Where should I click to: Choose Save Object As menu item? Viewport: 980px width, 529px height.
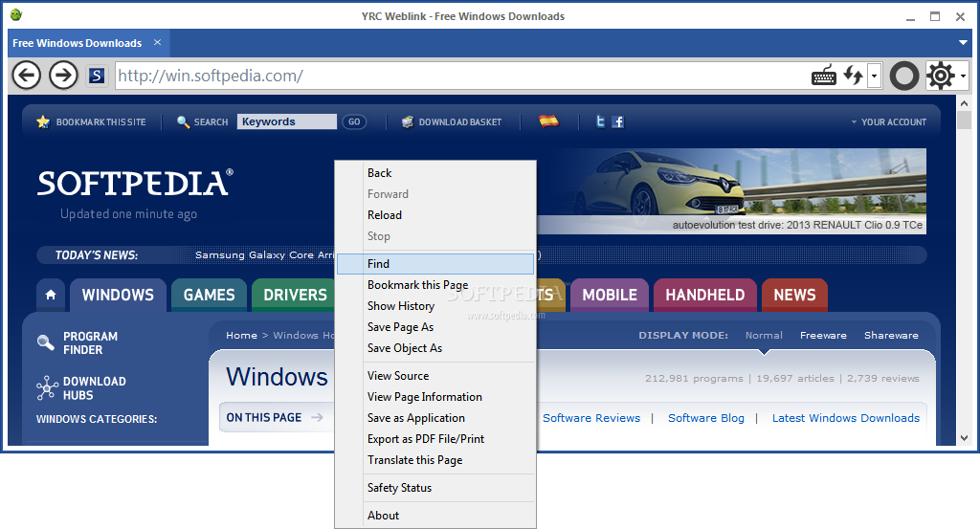[x=435, y=348]
